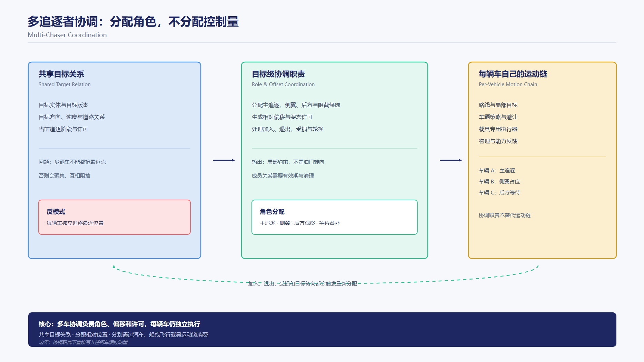Click the italic 边界 note in footer
This screenshot has height=362, width=644.
pyautogui.click(x=83, y=342)
